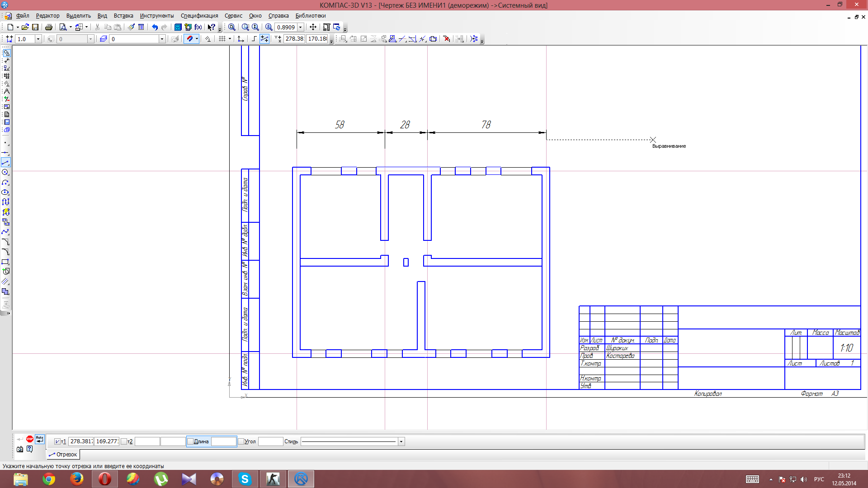This screenshot has width=868, height=488.
Task: Toggle the grid display icon
Action: pos(222,39)
